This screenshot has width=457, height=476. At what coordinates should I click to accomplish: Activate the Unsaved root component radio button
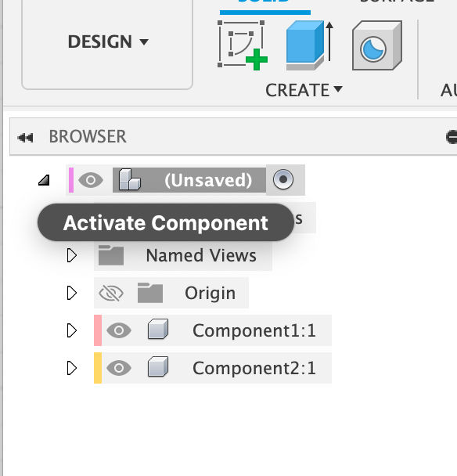click(283, 179)
